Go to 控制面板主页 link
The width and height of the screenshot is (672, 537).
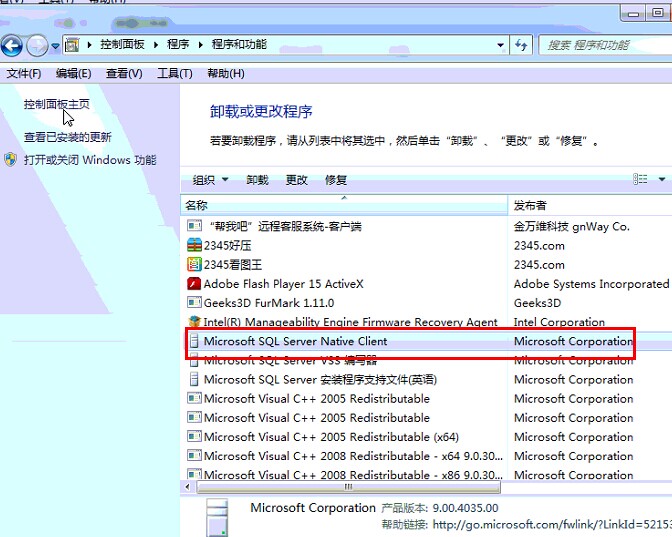tap(57, 104)
